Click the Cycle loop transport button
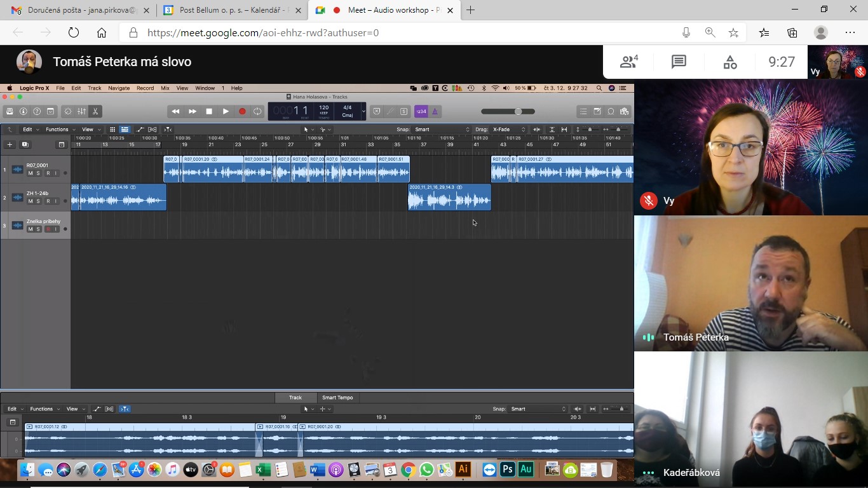This screenshot has height=488, width=868. pyautogui.click(x=257, y=111)
